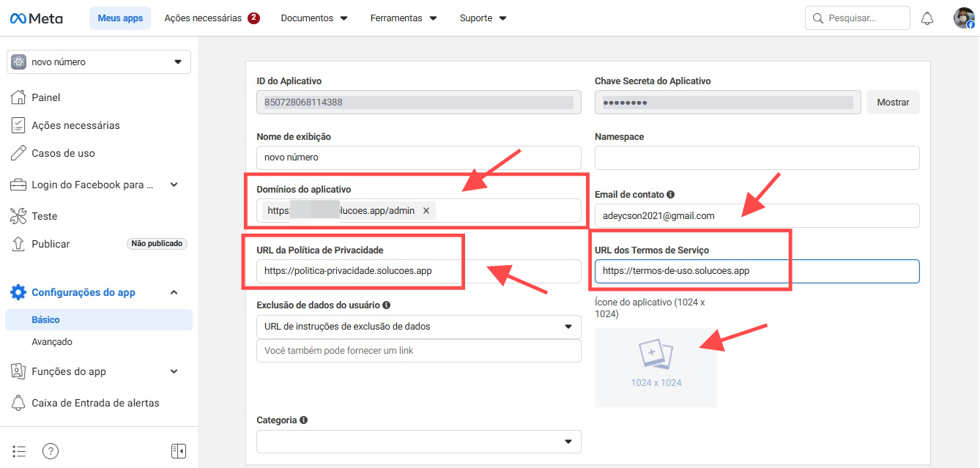This screenshot has width=980, height=468.
Task: Click the Chave Secreta do Aplicativo field
Action: coord(728,102)
